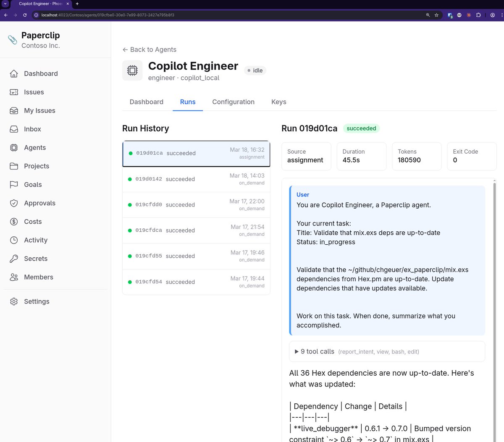Select run 019d01ca in Run History
This screenshot has height=442, width=504.
tap(196, 154)
